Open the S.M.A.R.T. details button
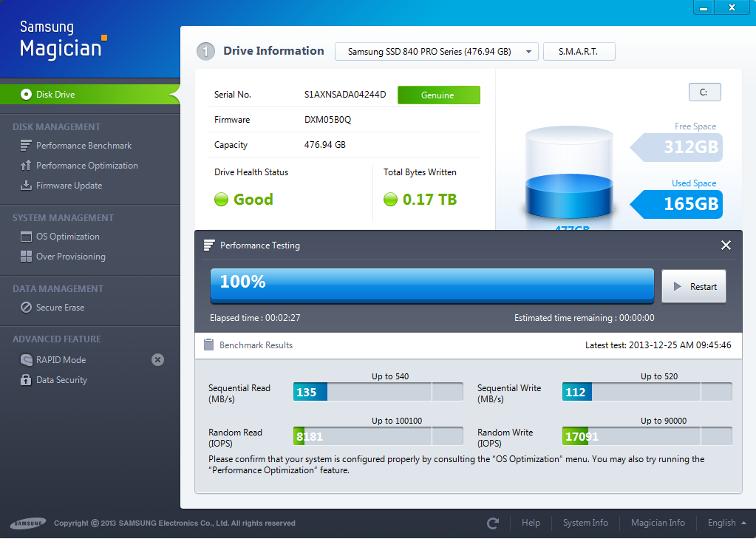Viewport: 756px width, 539px height. (579, 52)
